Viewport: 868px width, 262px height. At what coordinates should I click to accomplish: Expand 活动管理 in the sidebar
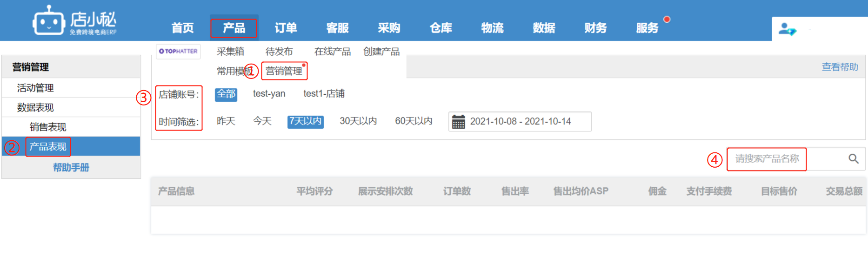click(35, 88)
